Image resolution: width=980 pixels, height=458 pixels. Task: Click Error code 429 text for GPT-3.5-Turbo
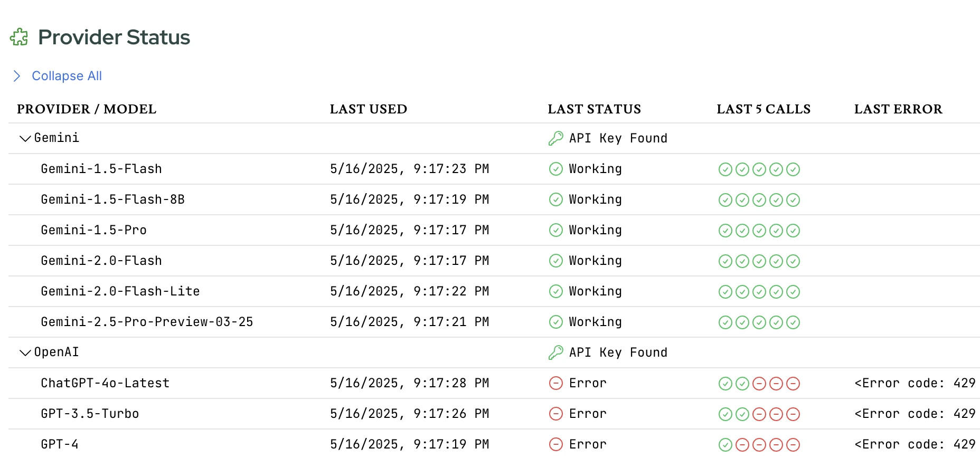click(915, 414)
